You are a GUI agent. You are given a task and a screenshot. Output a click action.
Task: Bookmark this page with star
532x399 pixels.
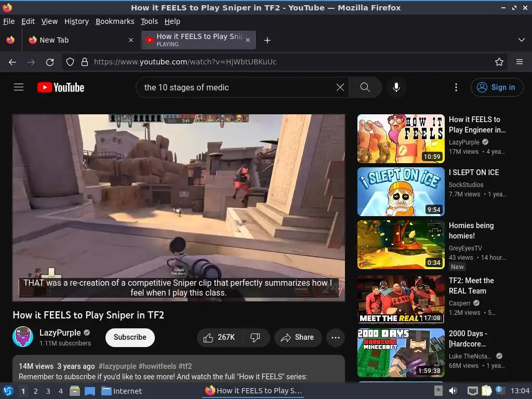tap(499, 62)
